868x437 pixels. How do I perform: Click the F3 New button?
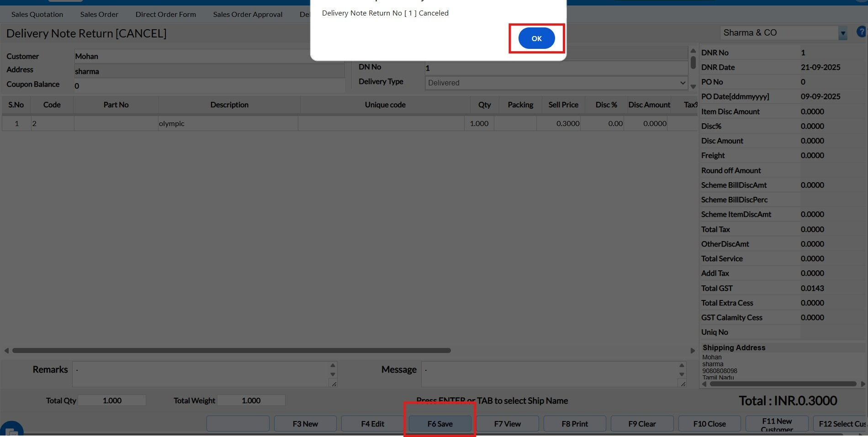pyautogui.click(x=305, y=424)
